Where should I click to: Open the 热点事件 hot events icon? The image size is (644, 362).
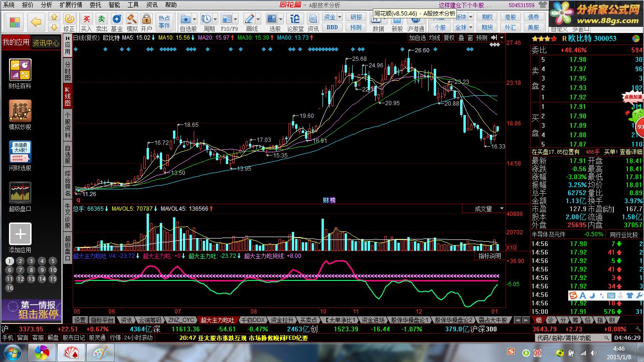pyautogui.click(x=165, y=22)
